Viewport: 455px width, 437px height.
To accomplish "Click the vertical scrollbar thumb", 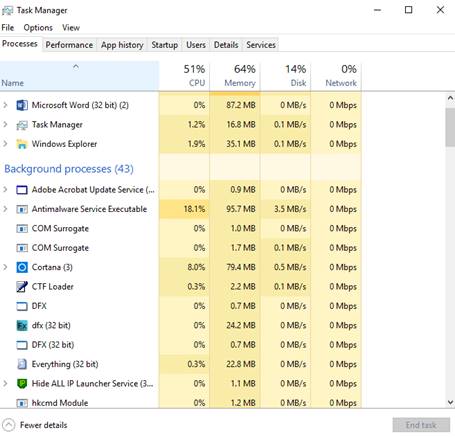I will tap(450, 127).
